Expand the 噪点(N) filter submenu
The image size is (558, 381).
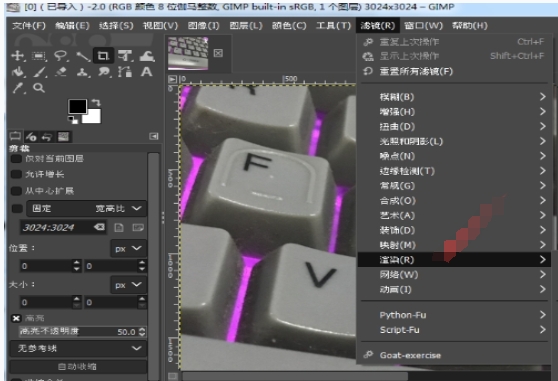[454, 156]
